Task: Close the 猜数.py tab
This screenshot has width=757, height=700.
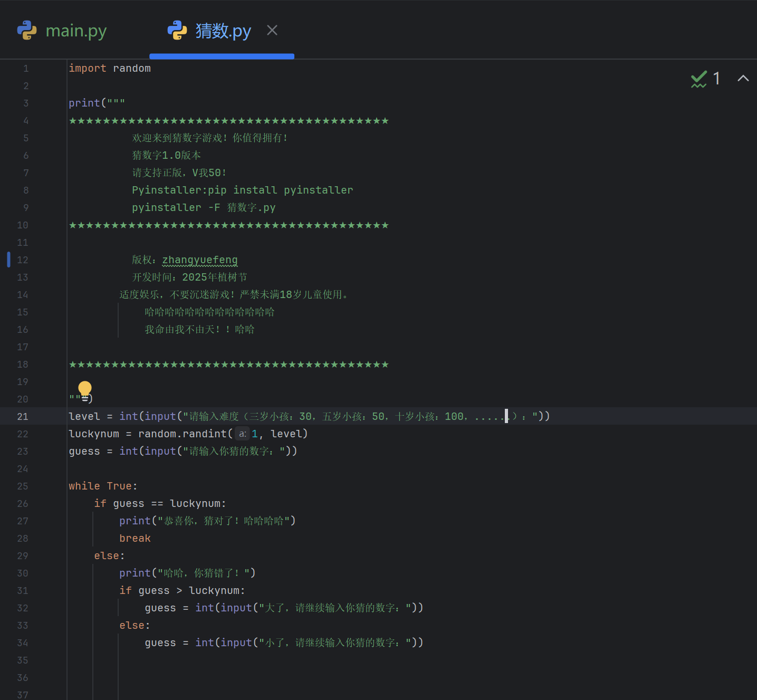Action: (272, 31)
